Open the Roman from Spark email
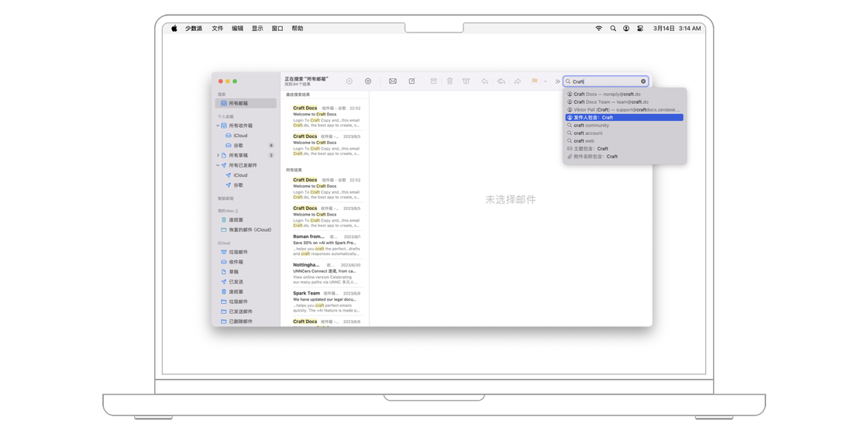 325,245
